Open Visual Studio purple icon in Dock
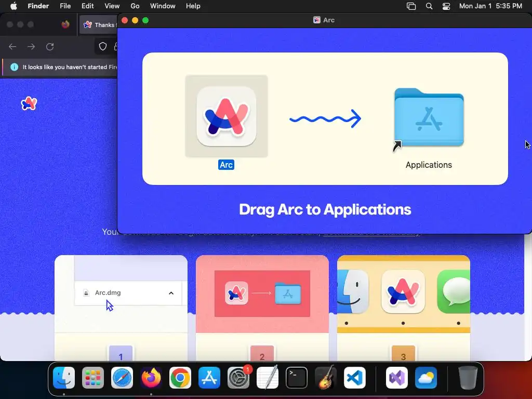The image size is (532, 399). (396, 378)
